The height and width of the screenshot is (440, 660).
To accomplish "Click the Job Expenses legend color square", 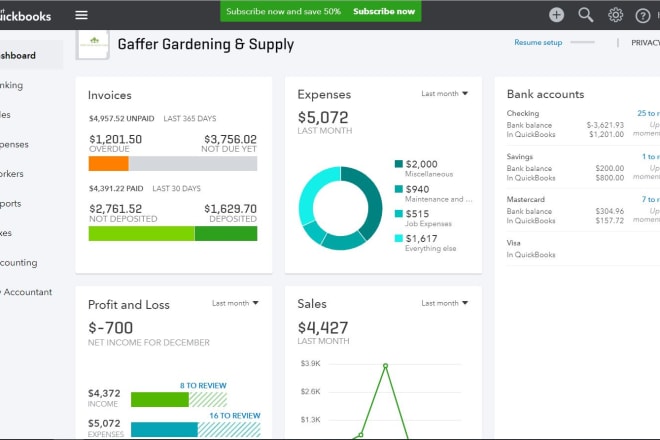I will tap(399, 213).
